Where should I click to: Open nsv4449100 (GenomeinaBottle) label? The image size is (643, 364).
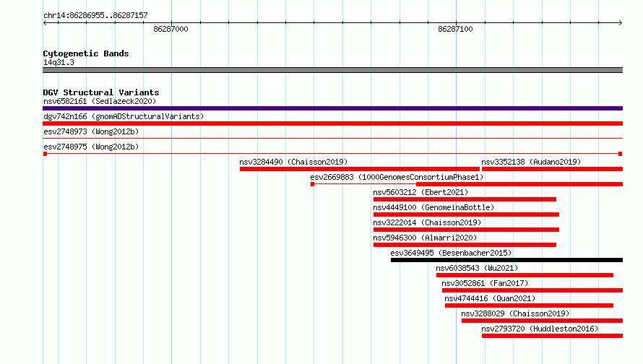[x=433, y=207]
